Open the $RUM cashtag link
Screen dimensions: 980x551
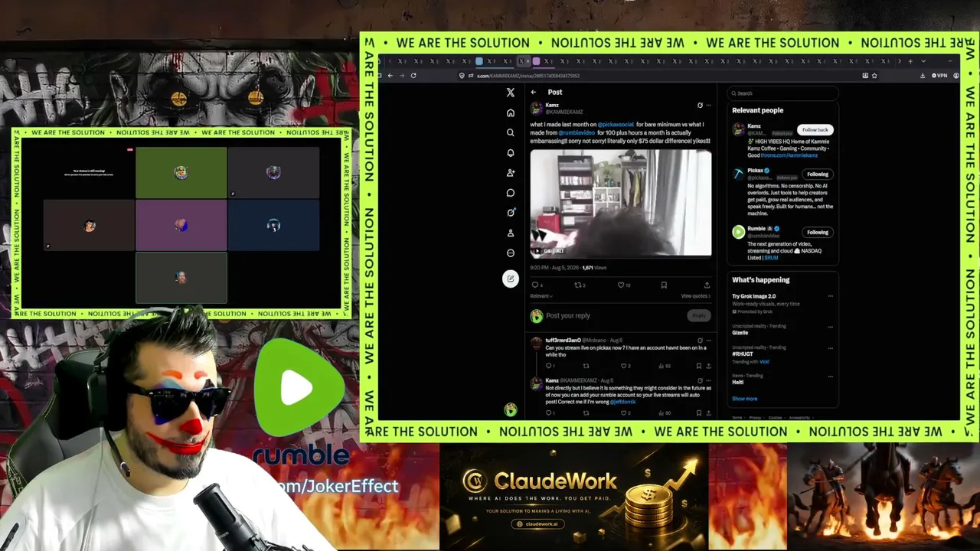point(771,258)
